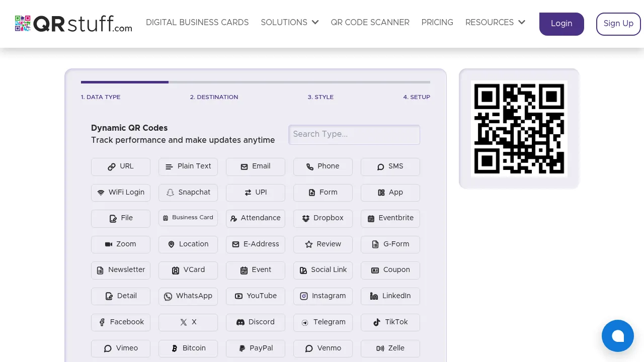Select the Instagram data type
644x362 pixels.
tap(323, 296)
